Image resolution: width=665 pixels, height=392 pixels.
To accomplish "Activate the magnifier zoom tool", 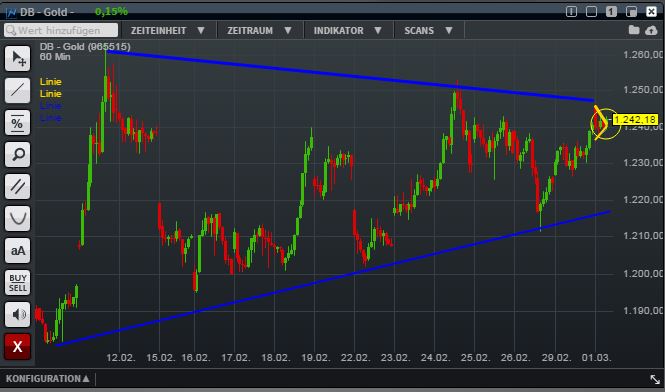I will click(x=17, y=154).
